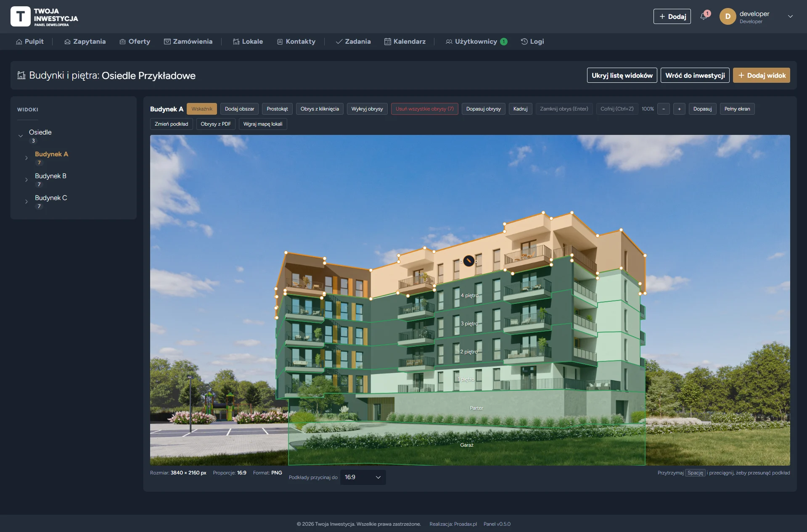Expand the Budynek A tree chevron
The height and width of the screenshot is (532, 807).
pyautogui.click(x=26, y=158)
